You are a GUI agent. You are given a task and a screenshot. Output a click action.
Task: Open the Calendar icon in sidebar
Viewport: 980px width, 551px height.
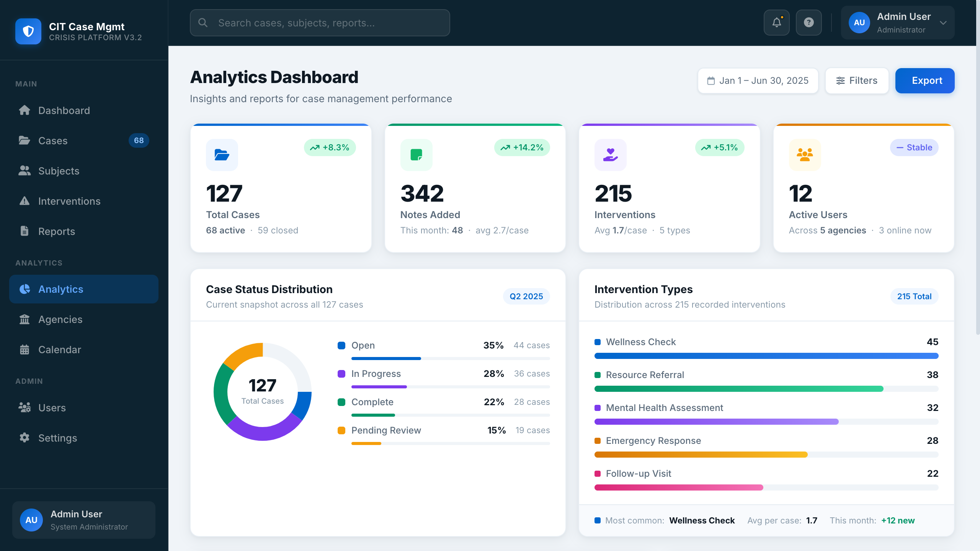[x=24, y=349]
